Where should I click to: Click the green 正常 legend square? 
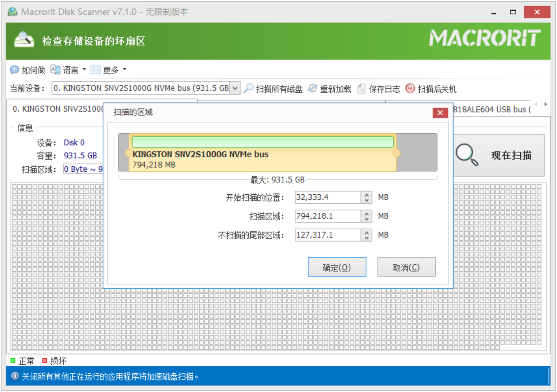[13, 360]
